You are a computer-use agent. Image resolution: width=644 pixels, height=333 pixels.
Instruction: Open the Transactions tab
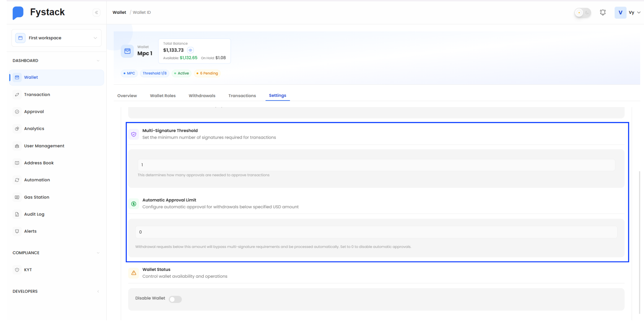[x=242, y=96]
